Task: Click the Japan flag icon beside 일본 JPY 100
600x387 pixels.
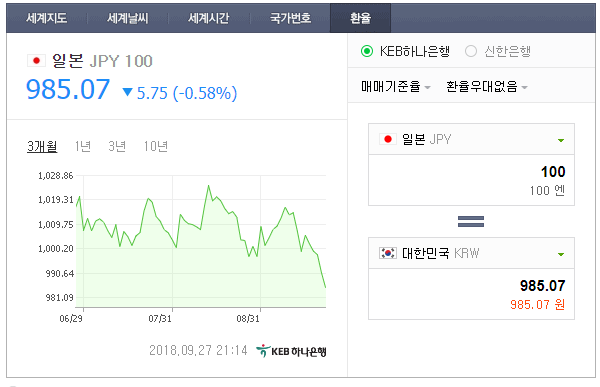Action: (36, 60)
